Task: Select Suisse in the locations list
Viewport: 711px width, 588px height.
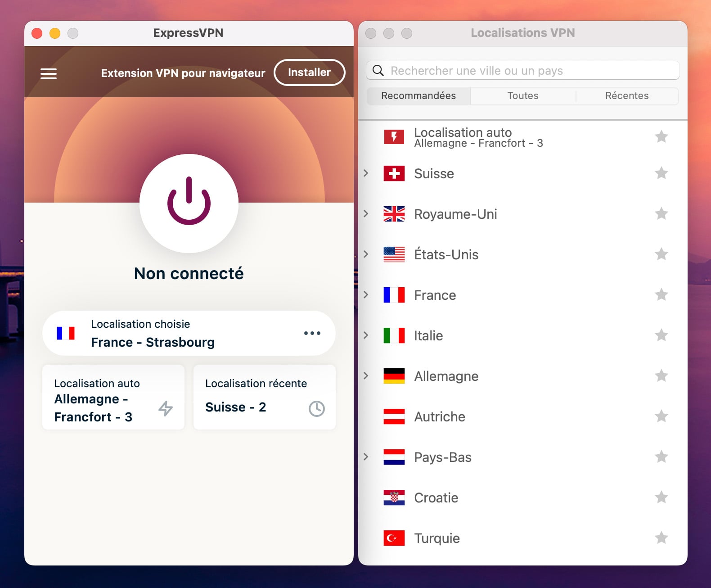Action: [523, 173]
